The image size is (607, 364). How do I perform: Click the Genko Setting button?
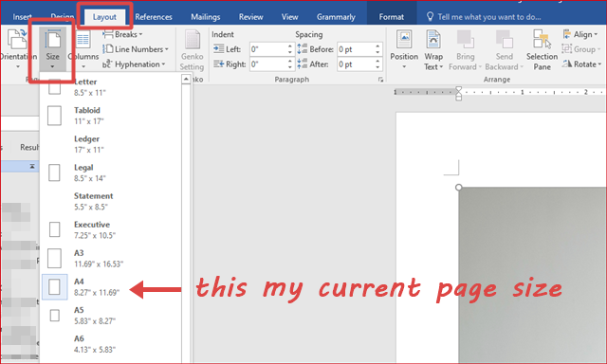(x=192, y=50)
